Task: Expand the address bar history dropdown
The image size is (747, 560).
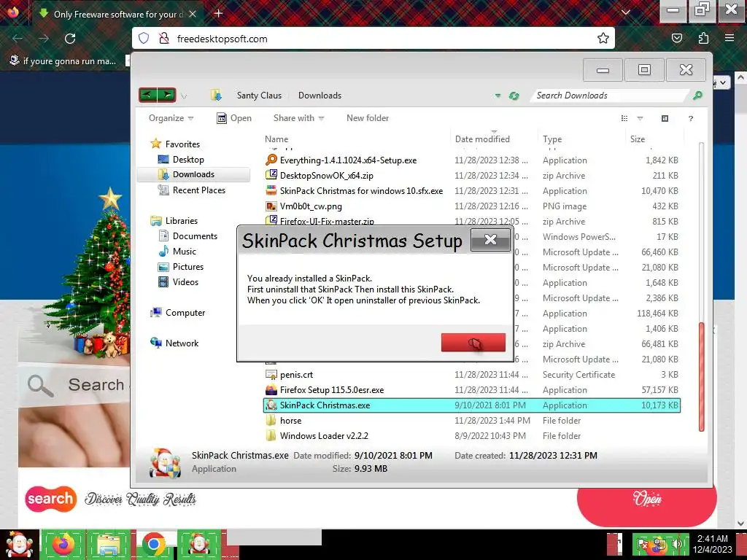Action: tap(498, 96)
